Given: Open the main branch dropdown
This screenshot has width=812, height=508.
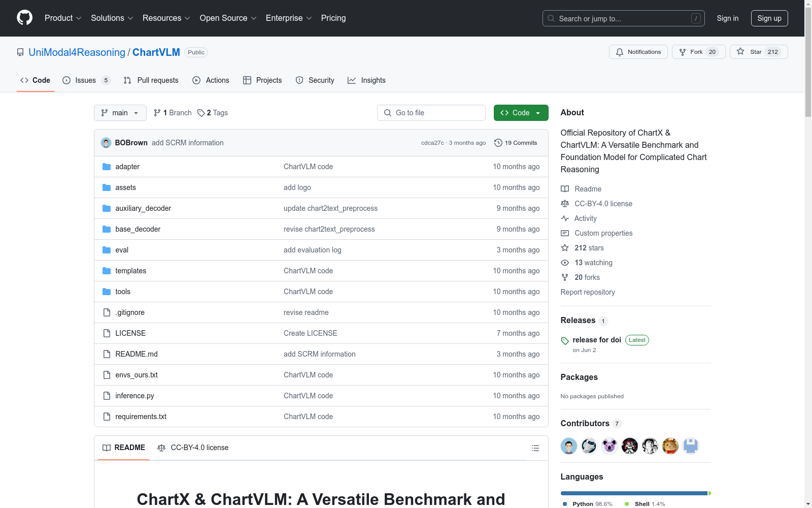Looking at the screenshot, I should (120, 113).
